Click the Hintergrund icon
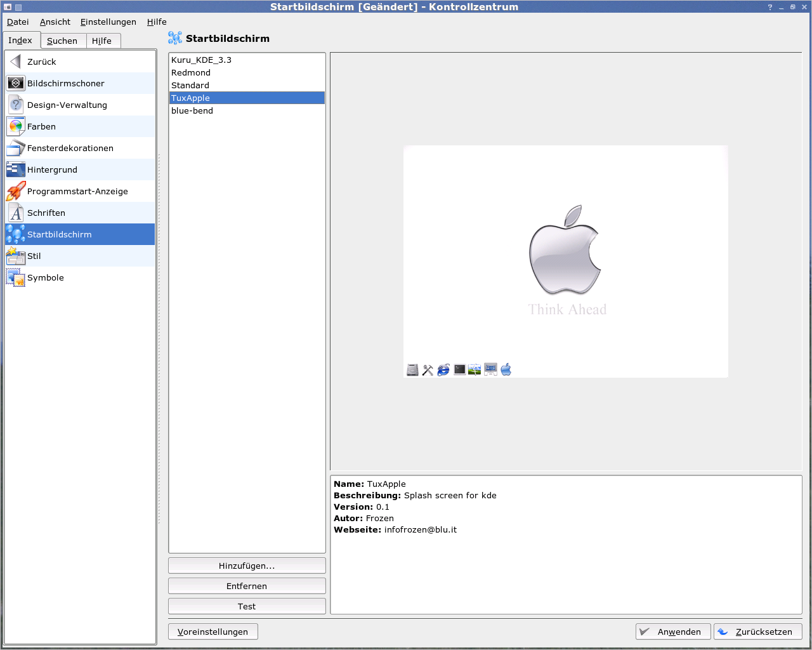 [16, 169]
